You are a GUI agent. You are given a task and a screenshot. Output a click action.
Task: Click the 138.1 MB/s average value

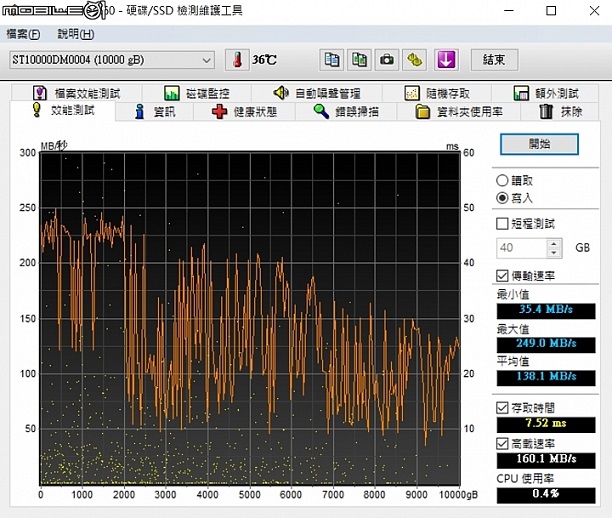[x=546, y=377]
